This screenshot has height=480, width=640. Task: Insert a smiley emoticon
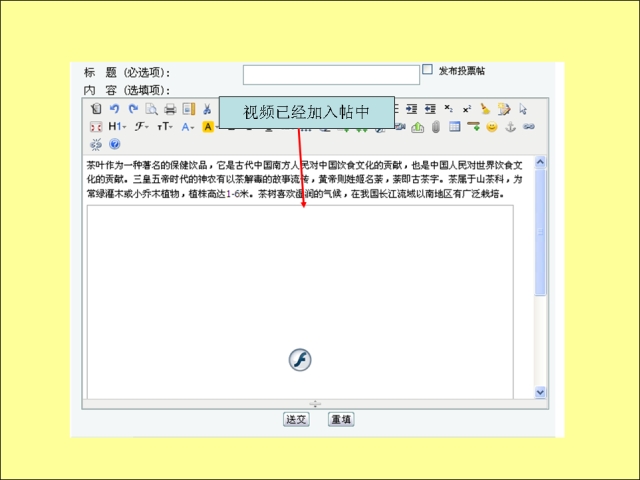coord(491,127)
